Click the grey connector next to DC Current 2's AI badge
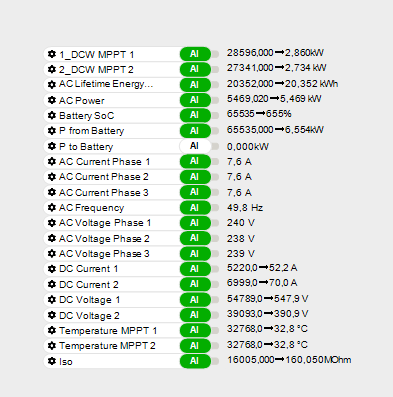393x397 pixels. (x=215, y=284)
